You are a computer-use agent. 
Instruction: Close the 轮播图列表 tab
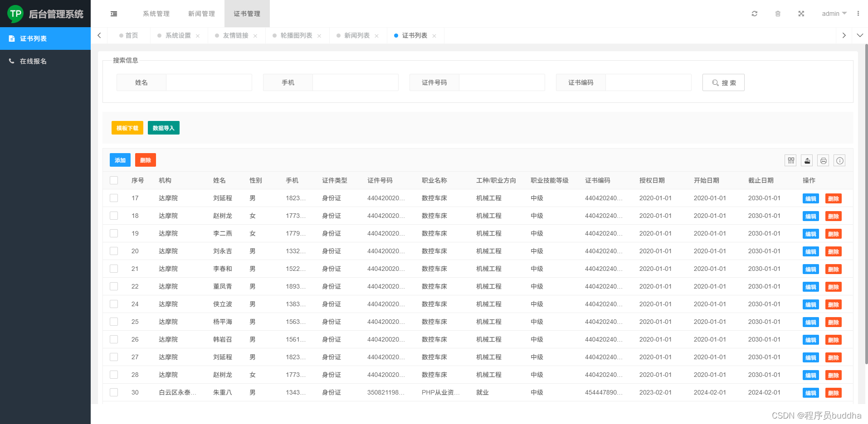click(x=319, y=36)
